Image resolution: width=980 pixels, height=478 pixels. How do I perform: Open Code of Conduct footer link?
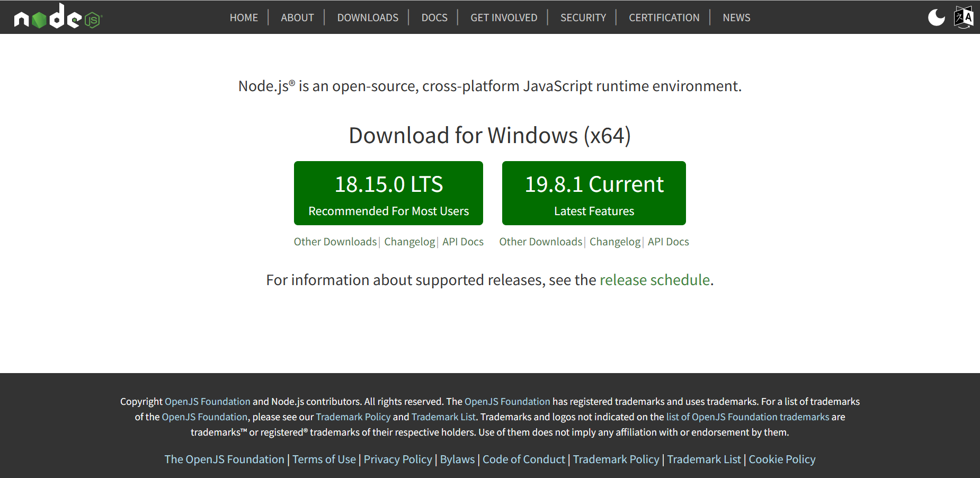tap(524, 459)
